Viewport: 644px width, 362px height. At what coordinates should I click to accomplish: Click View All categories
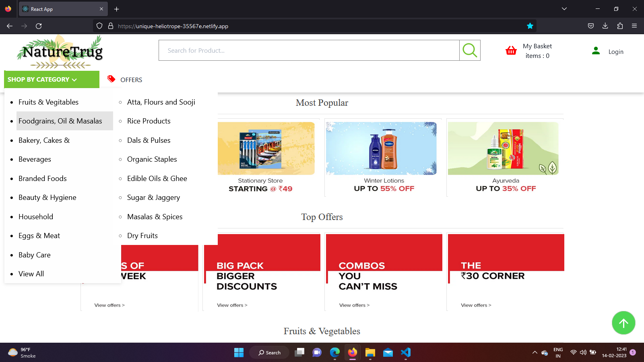tap(31, 274)
